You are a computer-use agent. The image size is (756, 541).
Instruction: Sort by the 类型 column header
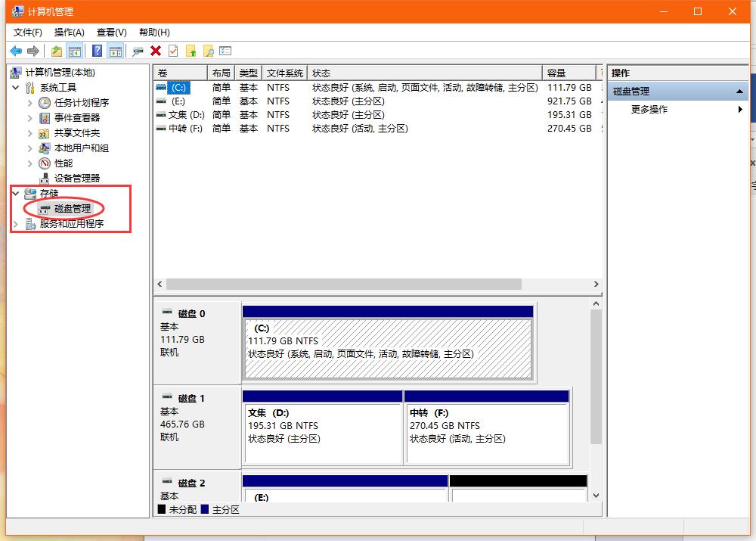click(x=249, y=73)
